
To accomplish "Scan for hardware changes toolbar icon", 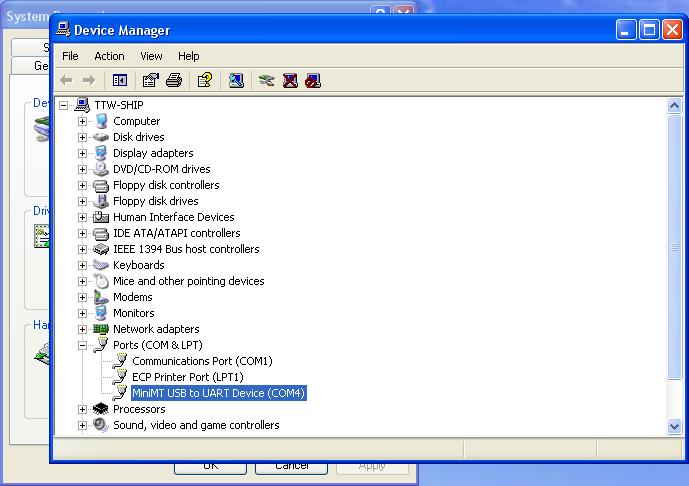I will point(236,80).
